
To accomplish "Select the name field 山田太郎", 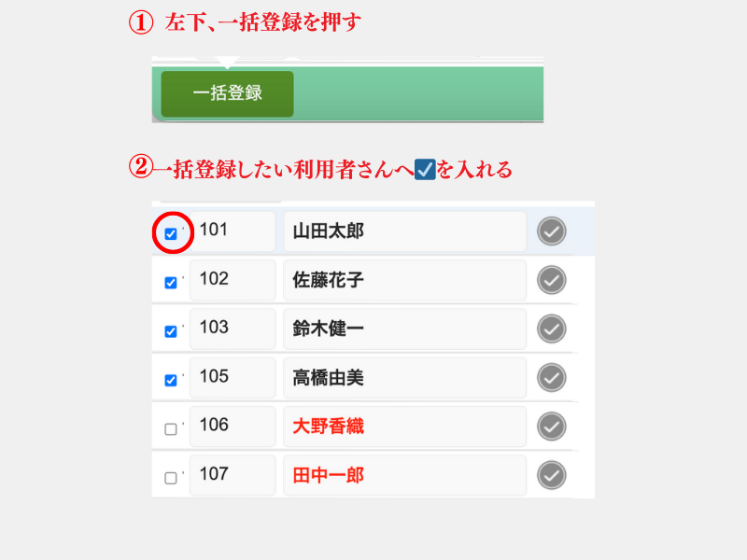I will [x=404, y=231].
